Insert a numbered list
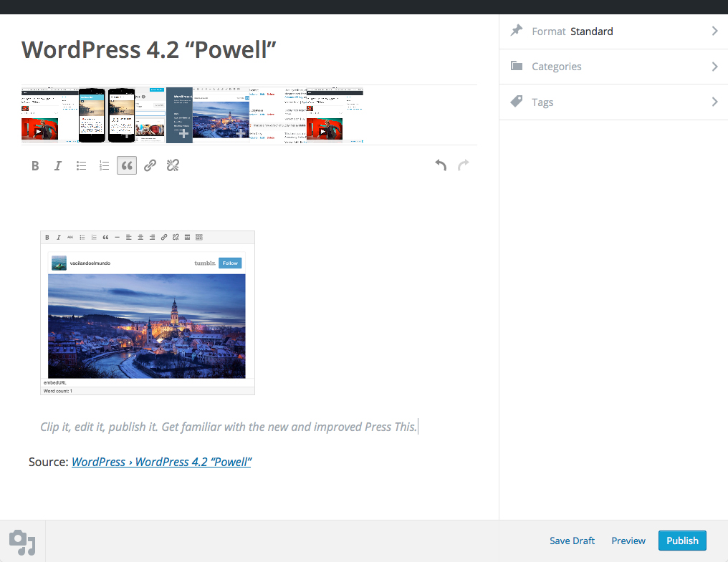728x562 pixels. point(104,165)
